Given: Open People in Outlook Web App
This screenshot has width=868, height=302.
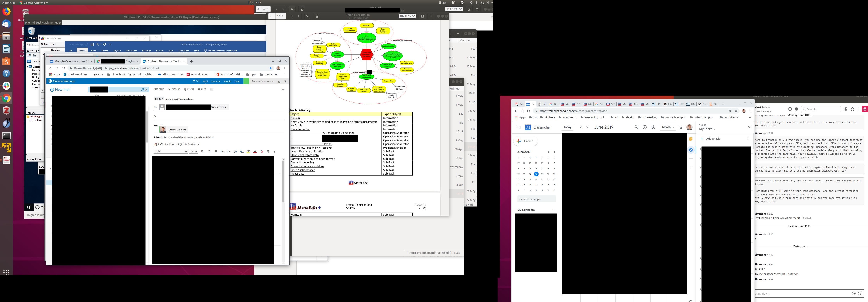Looking at the screenshot, I should click(x=227, y=82).
